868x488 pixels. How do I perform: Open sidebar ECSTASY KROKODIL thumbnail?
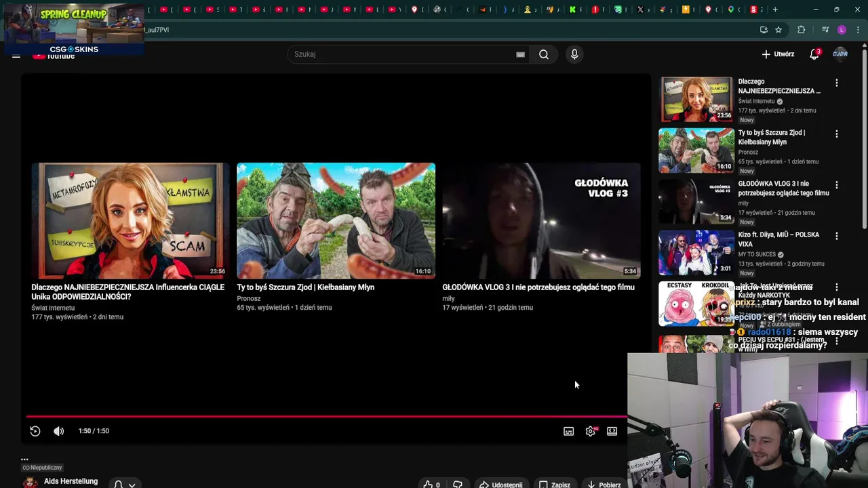696,304
